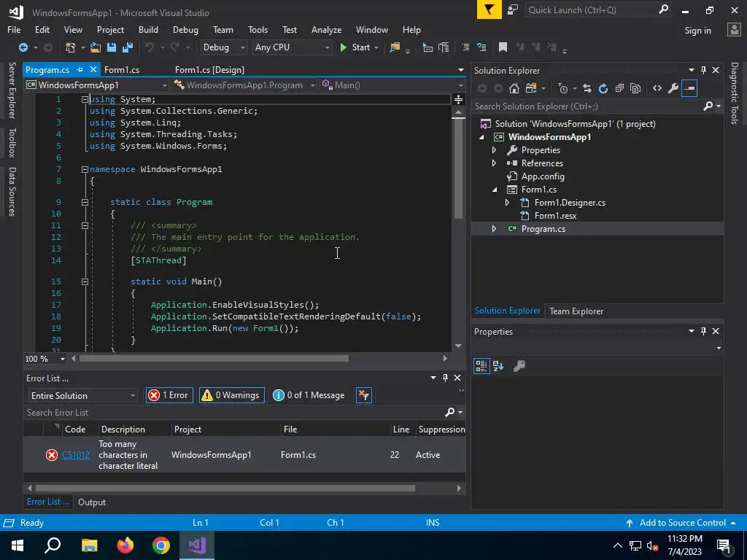This screenshot has height=560, width=747.
Task: Click Sign in at top right
Action: [697, 30]
